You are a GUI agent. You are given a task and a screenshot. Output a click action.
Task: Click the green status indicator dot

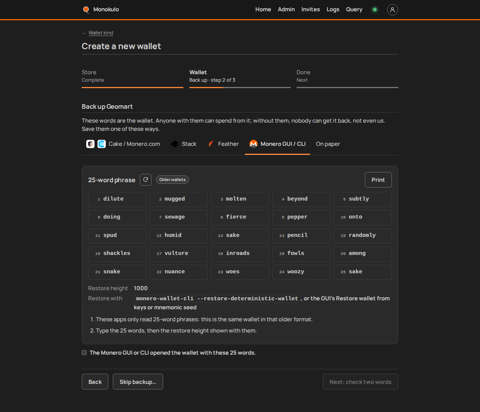(x=375, y=10)
